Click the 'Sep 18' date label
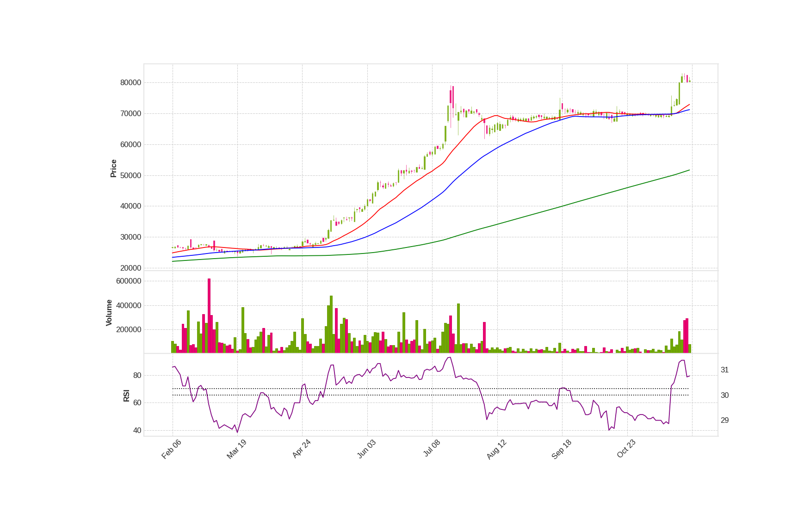Image resolution: width=798 pixels, height=532 pixels. click(x=562, y=449)
